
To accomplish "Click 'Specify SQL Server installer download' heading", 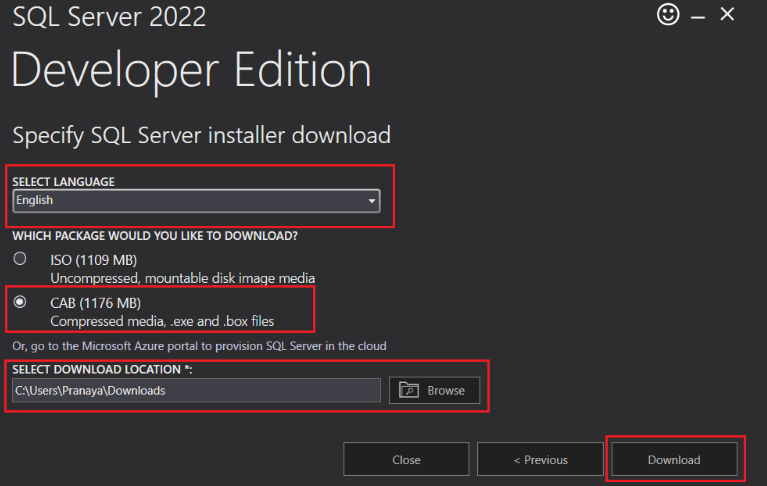I will pyautogui.click(x=202, y=135).
